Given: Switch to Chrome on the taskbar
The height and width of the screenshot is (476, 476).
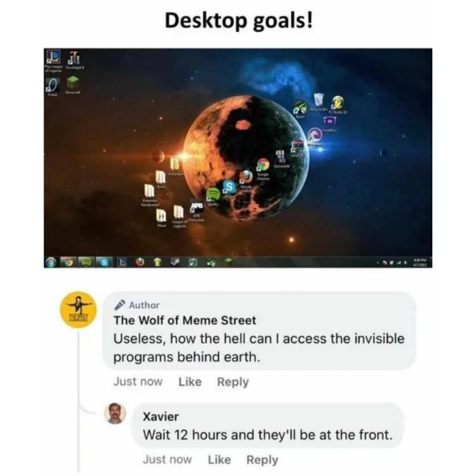Looking at the screenshot, I should click(x=69, y=262).
